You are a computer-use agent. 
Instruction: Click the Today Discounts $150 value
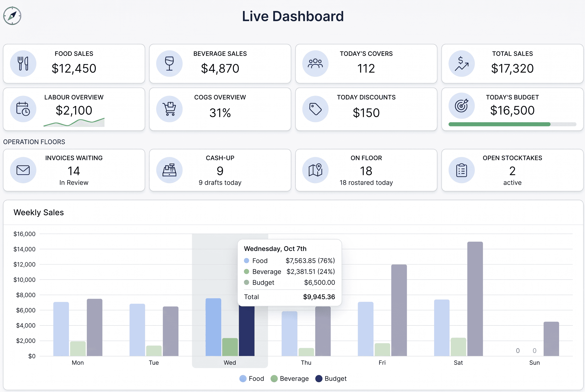pos(366,113)
